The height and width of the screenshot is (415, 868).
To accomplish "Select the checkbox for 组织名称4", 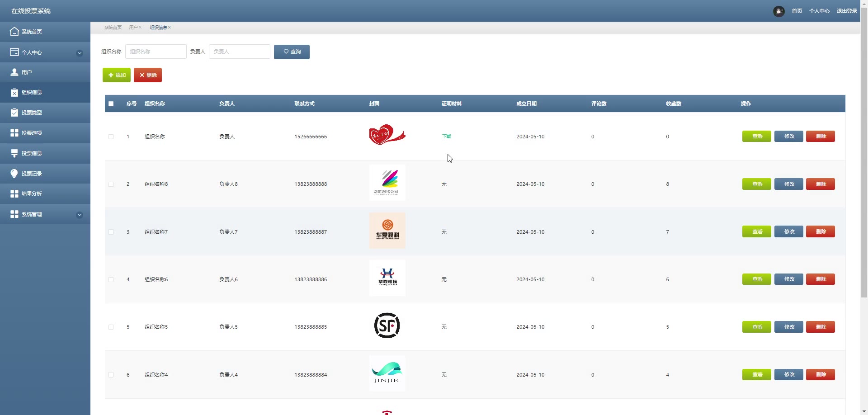I will click(x=111, y=375).
